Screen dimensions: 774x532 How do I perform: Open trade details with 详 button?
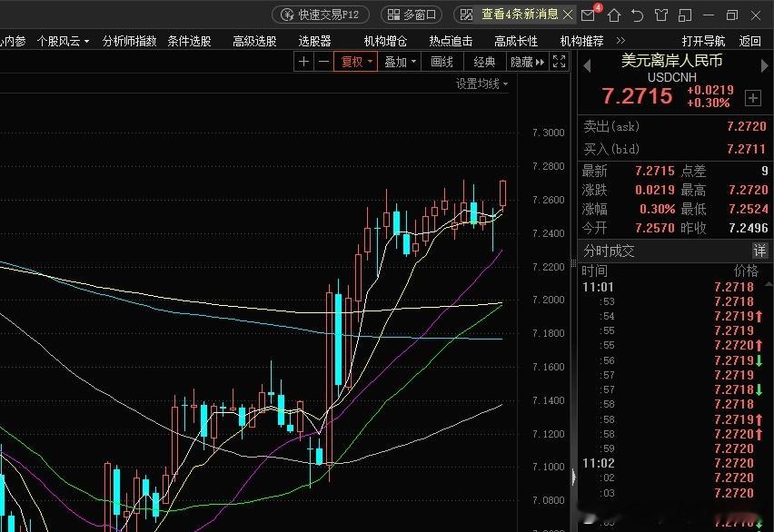pyautogui.click(x=759, y=251)
